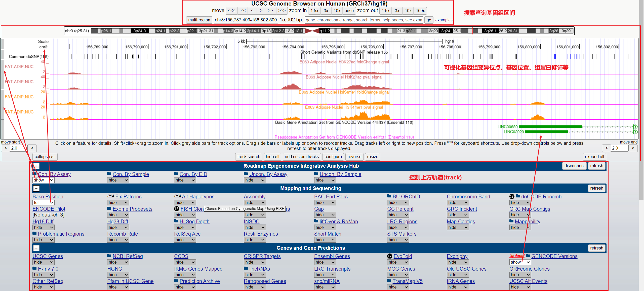
Task: Click the configure button
Action: [x=333, y=157]
